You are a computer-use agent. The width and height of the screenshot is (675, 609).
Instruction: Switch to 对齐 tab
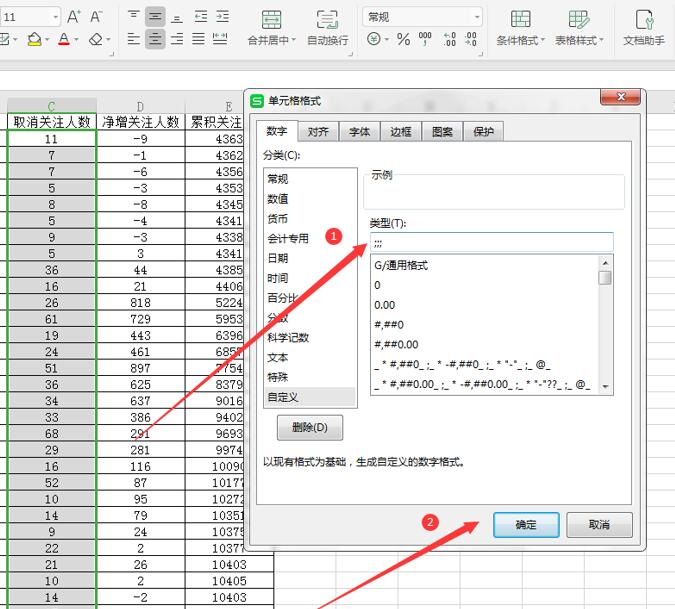[x=318, y=131]
